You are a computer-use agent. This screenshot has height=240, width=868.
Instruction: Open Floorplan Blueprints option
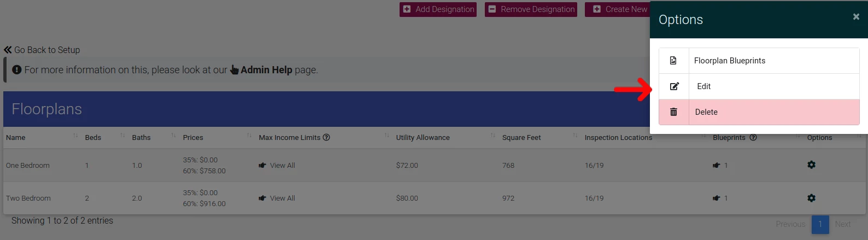pyautogui.click(x=759, y=61)
